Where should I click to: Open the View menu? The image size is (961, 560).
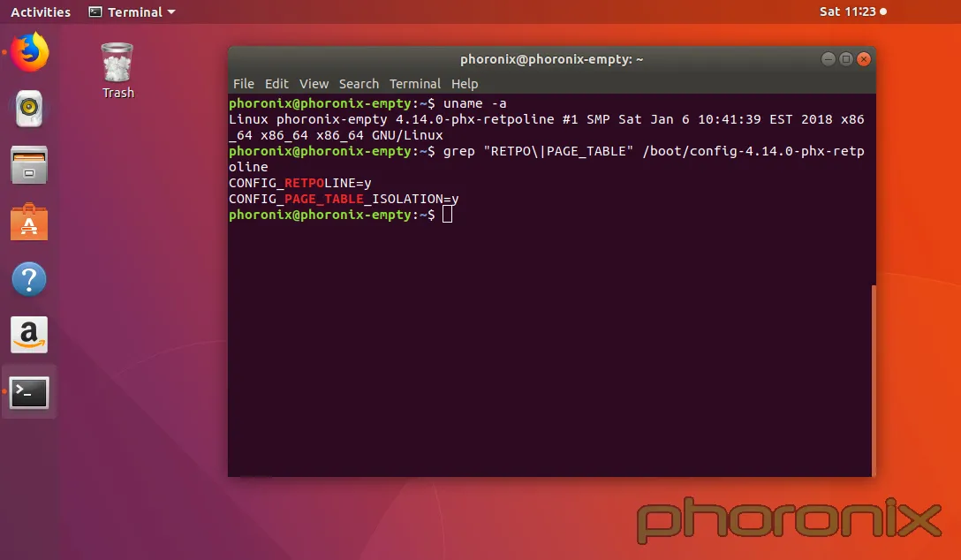pos(314,84)
